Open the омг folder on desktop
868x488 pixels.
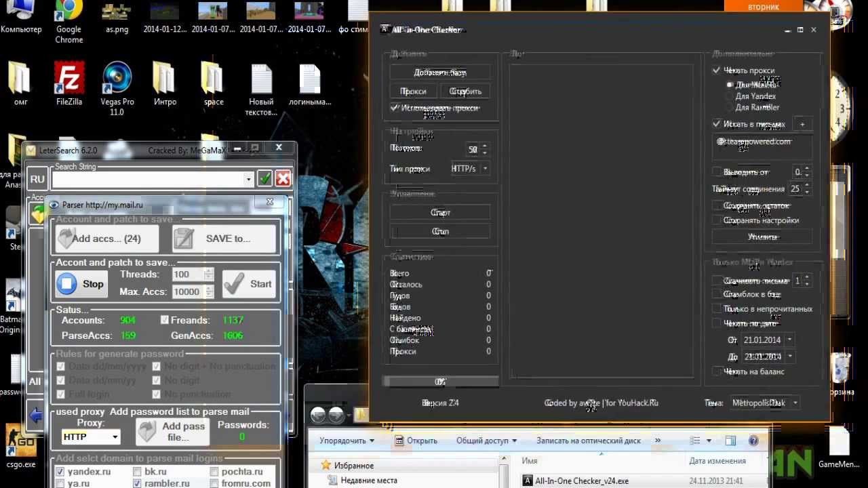(20, 84)
